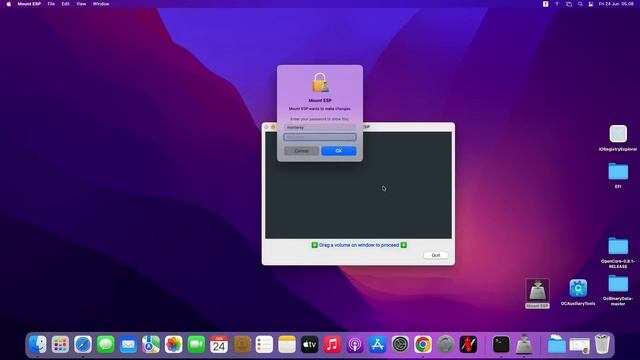Screen dimensions: 640x360
Task: Open Messages from the Dock
Action: pyautogui.click(x=106, y=344)
